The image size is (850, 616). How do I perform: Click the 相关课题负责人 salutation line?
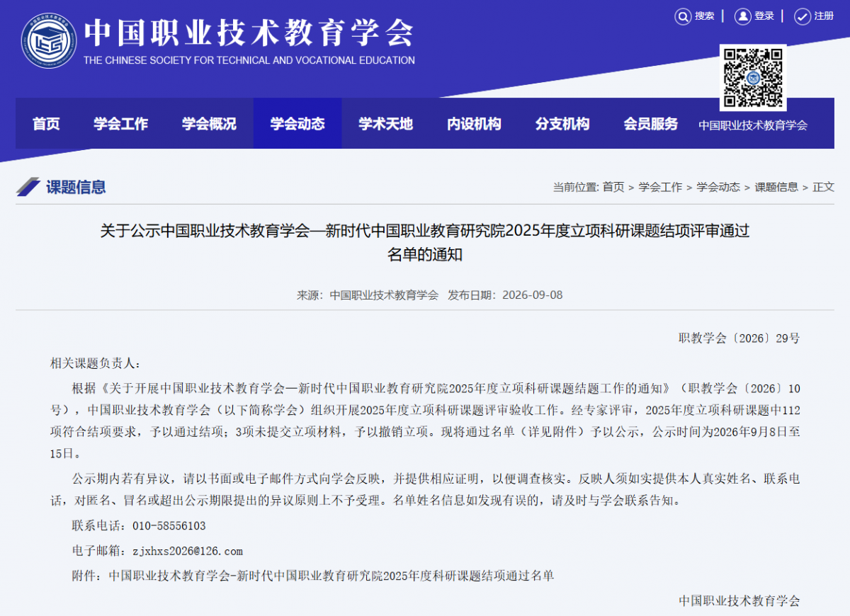tap(95, 363)
